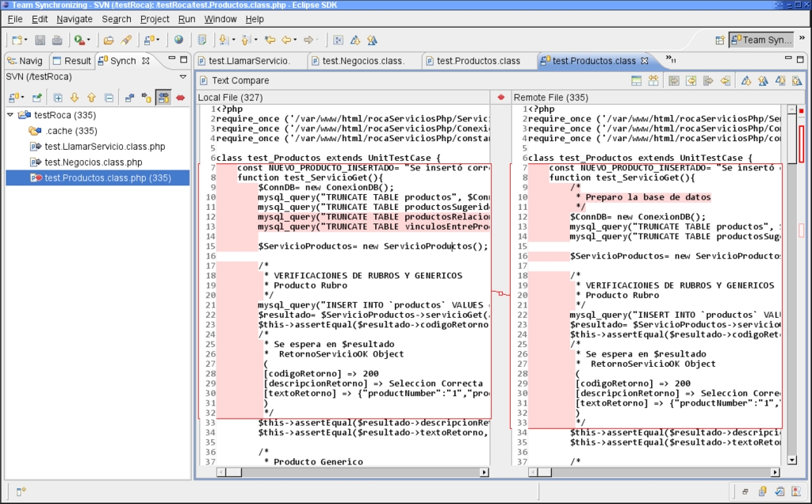812x504 pixels.
Task: Click Local File pane horizontal scrollbar
Action: [353, 472]
